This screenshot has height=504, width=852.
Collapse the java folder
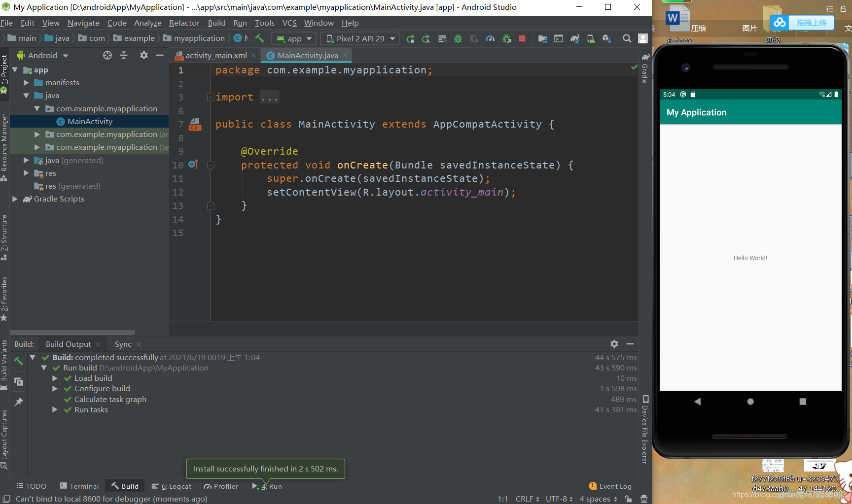tap(26, 96)
